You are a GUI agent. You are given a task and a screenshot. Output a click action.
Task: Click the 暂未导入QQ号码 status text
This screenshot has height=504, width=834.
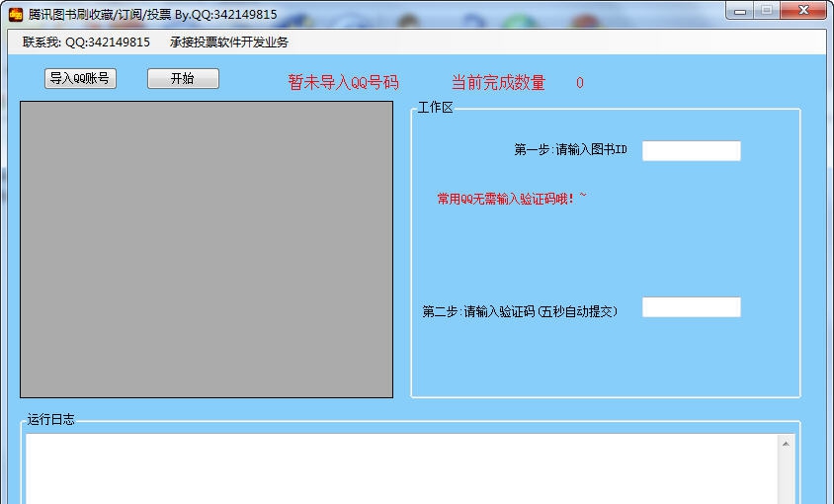[x=343, y=82]
